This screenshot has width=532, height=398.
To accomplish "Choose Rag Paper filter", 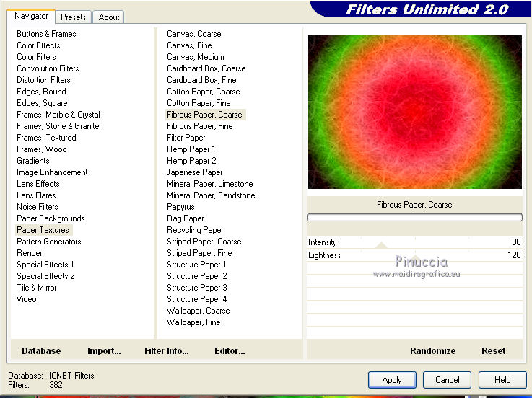I will pyautogui.click(x=186, y=218).
